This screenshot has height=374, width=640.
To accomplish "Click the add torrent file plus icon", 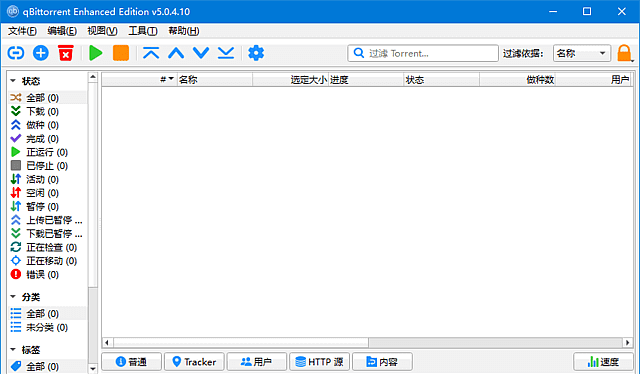I will pos(41,53).
